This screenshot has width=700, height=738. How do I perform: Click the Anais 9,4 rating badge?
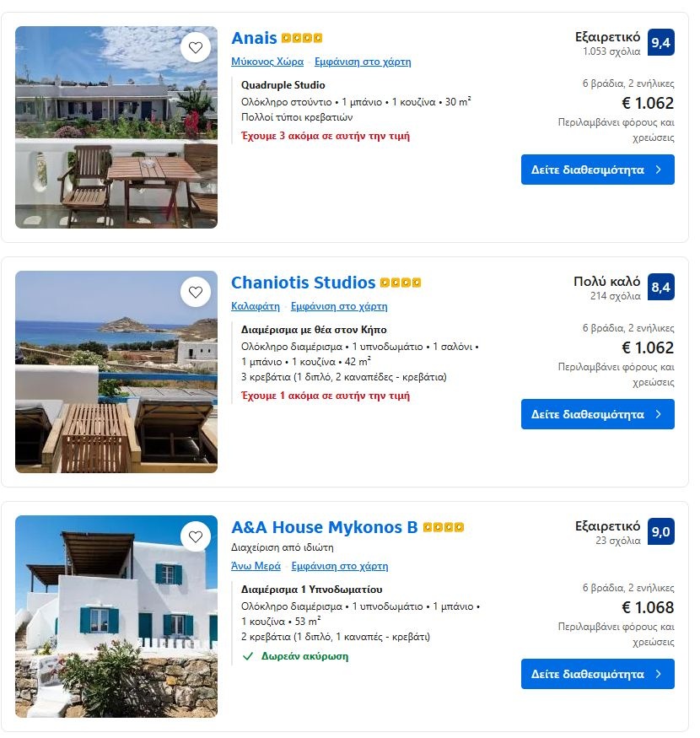click(661, 42)
